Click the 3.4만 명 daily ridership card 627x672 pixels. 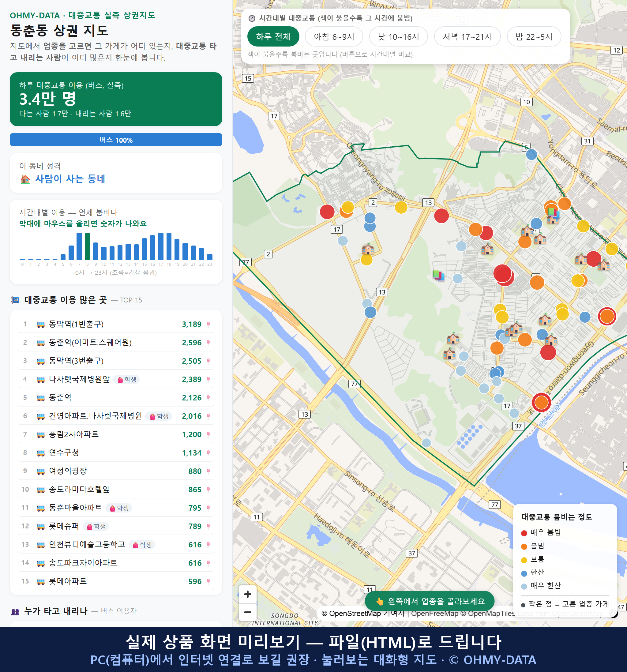click(116, 99)
